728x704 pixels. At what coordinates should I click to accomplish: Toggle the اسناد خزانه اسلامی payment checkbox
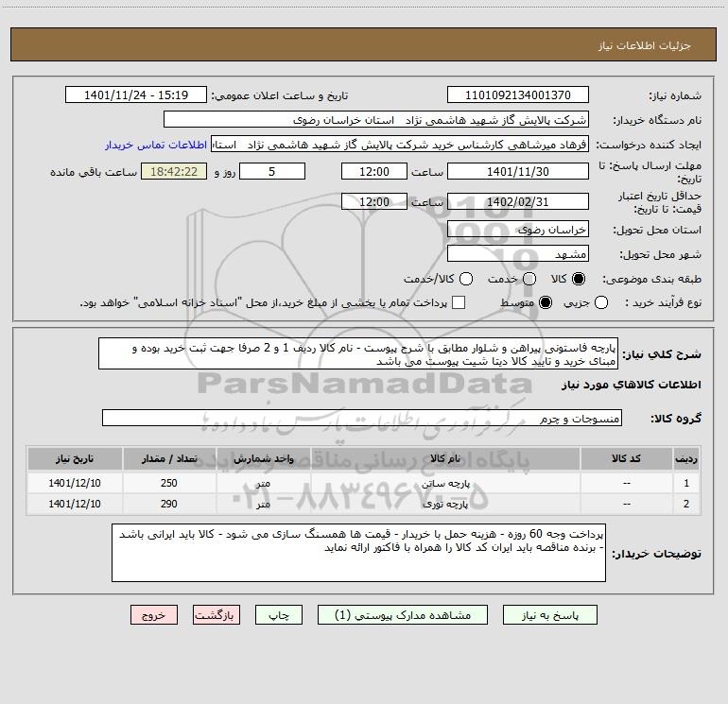click(459, 302)
